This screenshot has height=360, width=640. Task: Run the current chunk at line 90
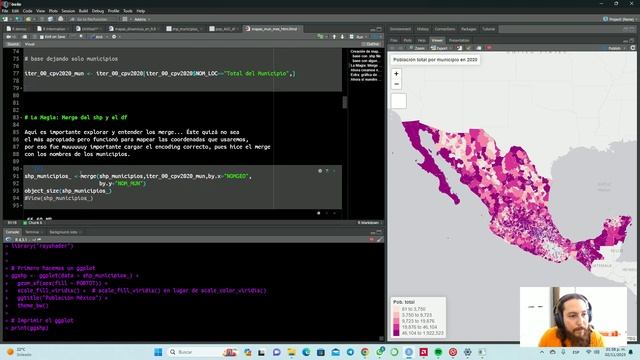pyautogui.click(x=335, y=171)
